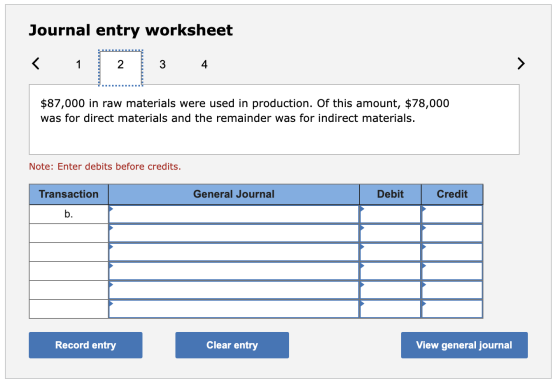This screenshot has width=560, height=388.
Task: Open General Journal account dropdown in second row
Action: 234,233
